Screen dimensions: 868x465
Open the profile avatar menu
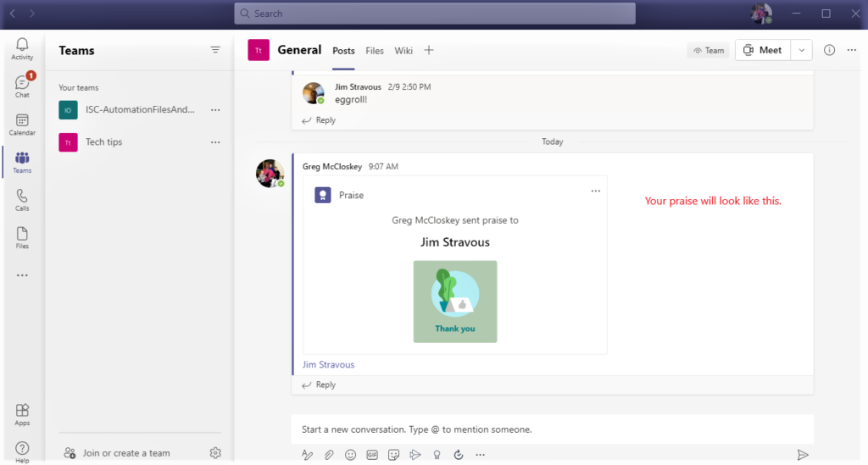click(761, 14)
